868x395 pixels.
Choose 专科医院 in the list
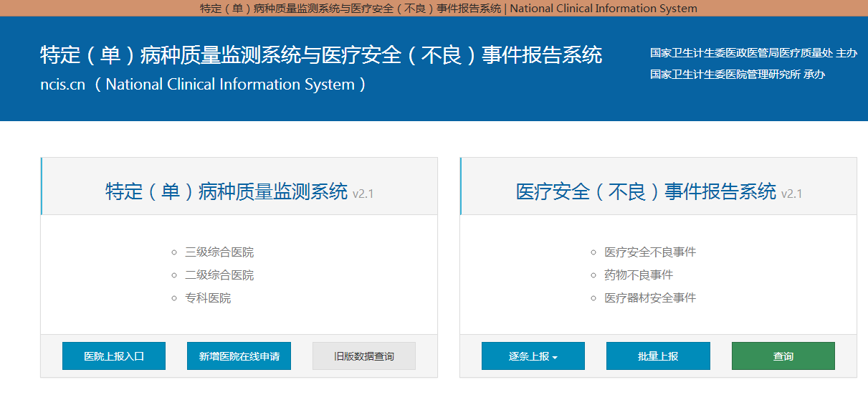pos(208,298)
